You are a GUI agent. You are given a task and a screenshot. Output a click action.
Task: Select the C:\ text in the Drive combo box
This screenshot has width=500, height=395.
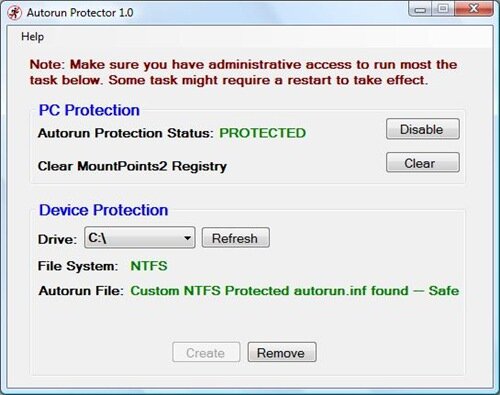coord(97,238)
